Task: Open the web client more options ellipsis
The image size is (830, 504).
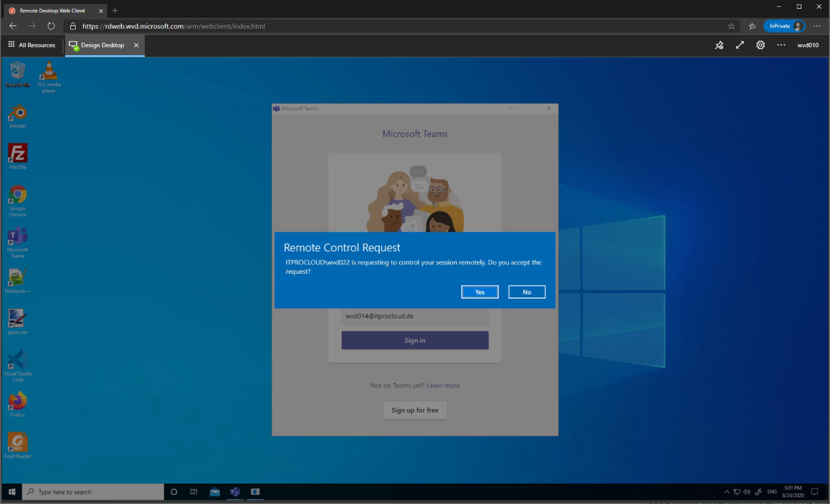Action: point(781,45)
